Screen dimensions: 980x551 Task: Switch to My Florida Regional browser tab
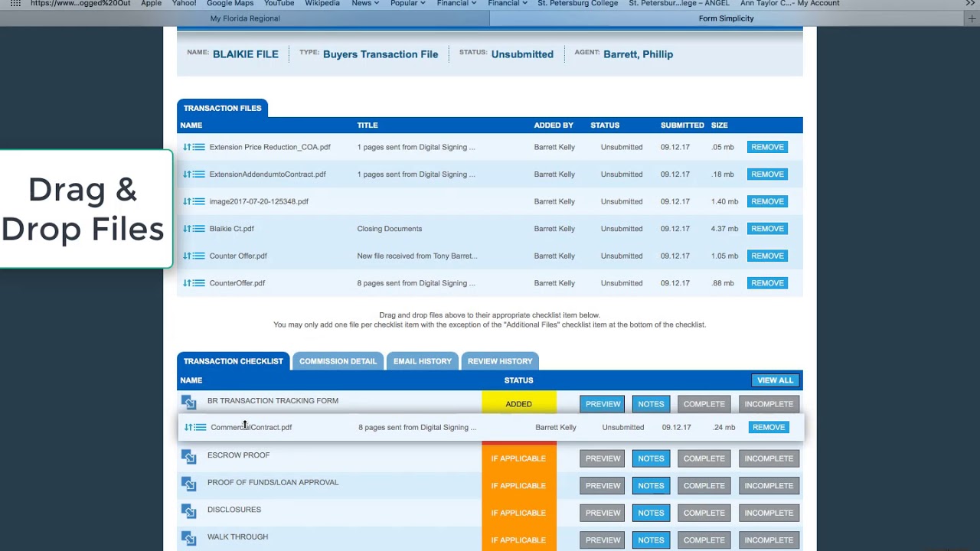coord(245,18)
